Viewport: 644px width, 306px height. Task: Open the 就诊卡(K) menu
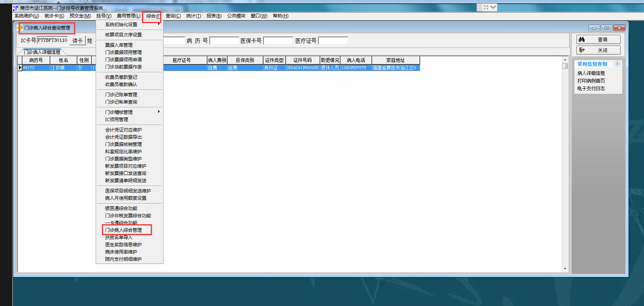pos(54,16)
